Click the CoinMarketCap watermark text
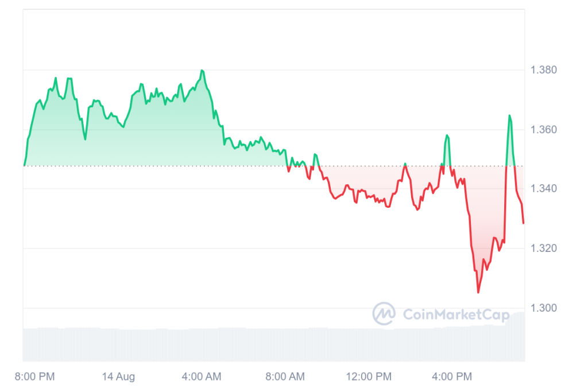Image resolution: width=588 pixels, height=392 pixels. (x=448, y=315)
